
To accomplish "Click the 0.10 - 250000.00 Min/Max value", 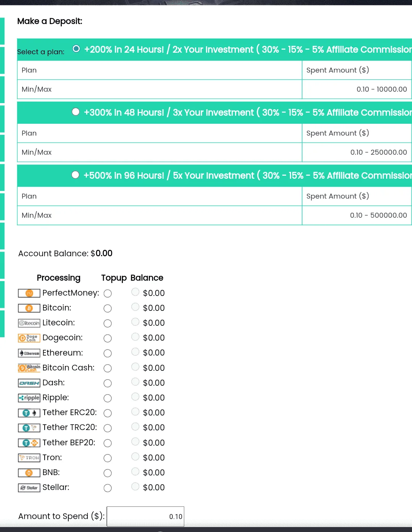I will (379, 152).
